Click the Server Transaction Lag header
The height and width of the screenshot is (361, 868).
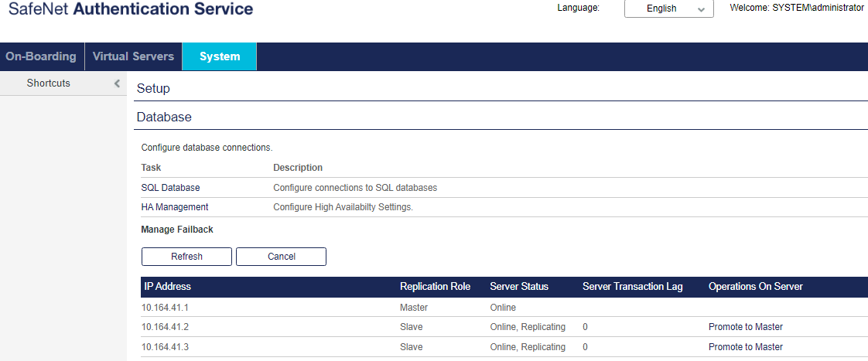tap(632, 287)
